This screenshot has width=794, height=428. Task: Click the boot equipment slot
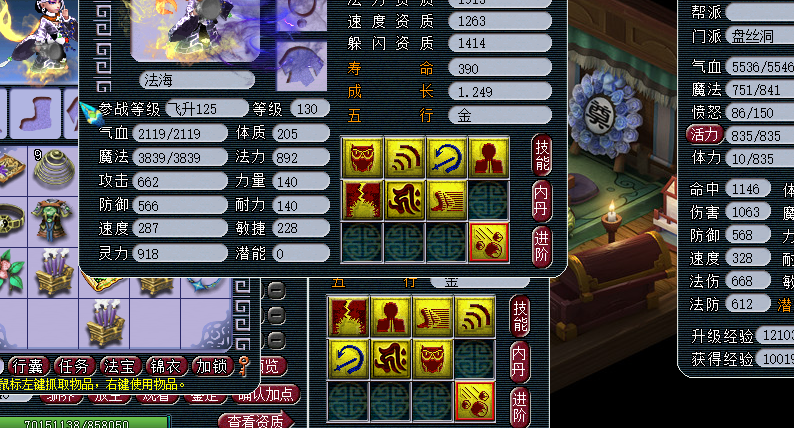(35, 114)
